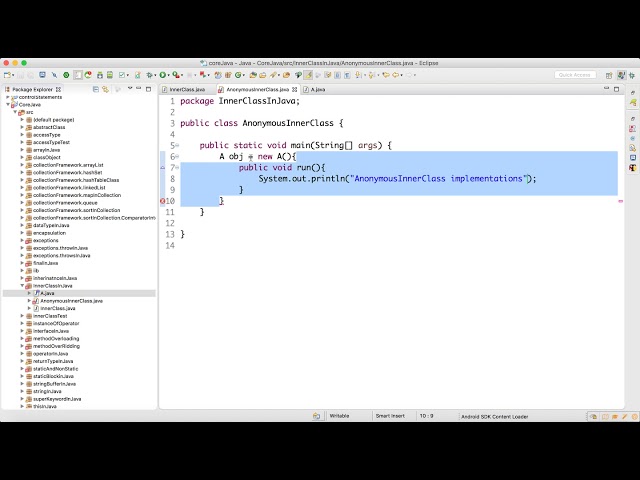Select the superKeywordInJava package
Image resolution: width=640 pixels, height=480 pixels.
(x=57, y=399)
